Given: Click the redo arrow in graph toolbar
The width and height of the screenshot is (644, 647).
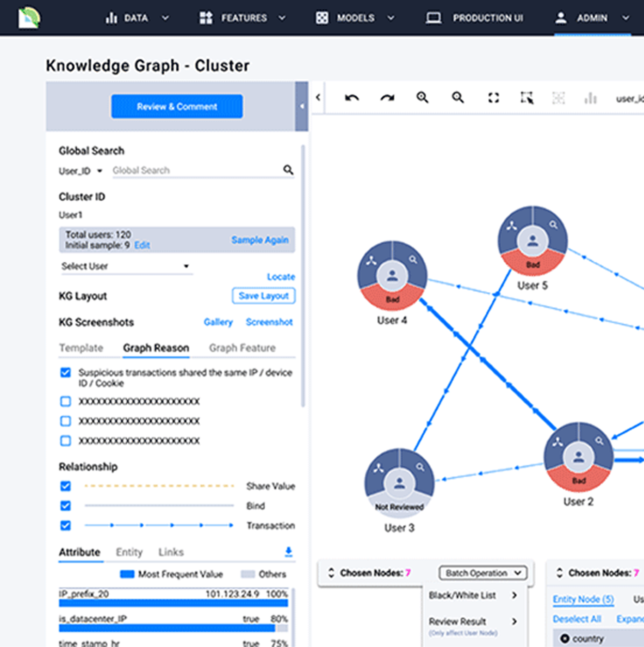Looking at the screenshot, I should point(387,98).
